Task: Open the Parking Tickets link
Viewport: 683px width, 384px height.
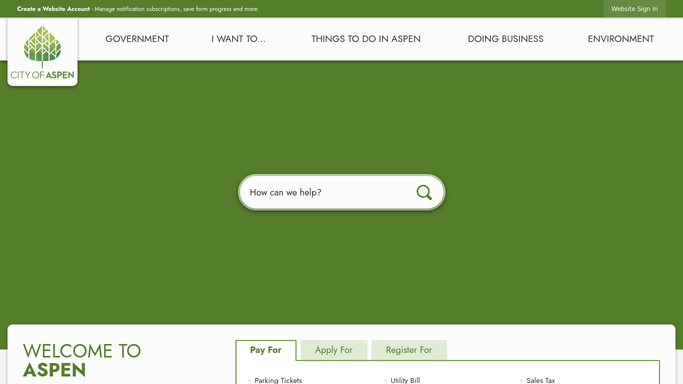Action: pyautogui.click(x=278, y=380)
